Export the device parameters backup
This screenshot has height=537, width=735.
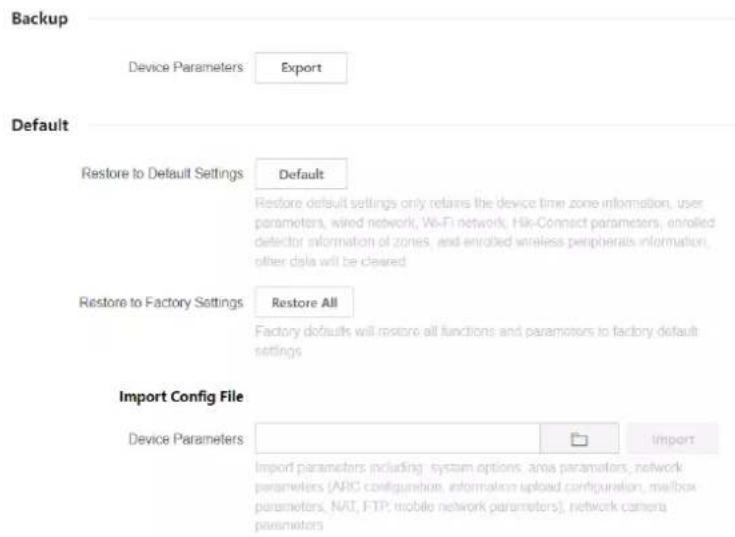(x=301, y=68)
